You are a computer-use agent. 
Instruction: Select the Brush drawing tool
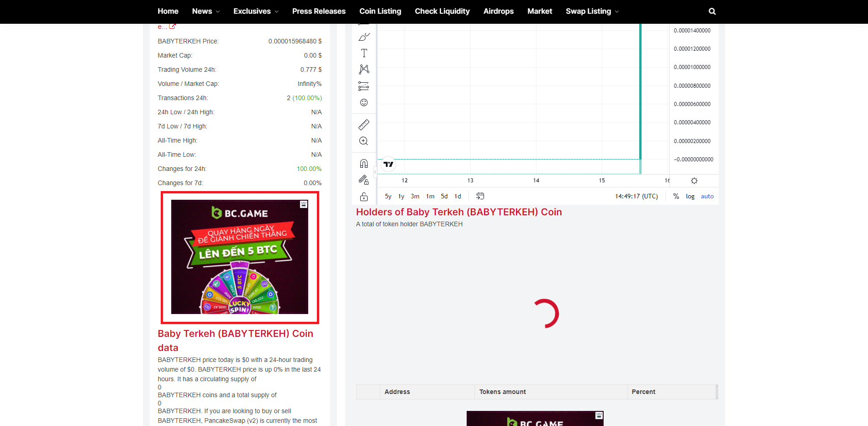364,37
